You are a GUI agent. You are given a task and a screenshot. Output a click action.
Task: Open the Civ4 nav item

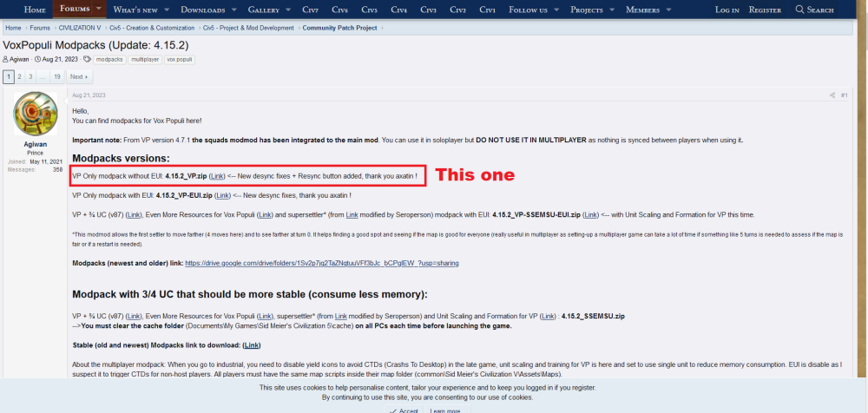click(398, 10)
